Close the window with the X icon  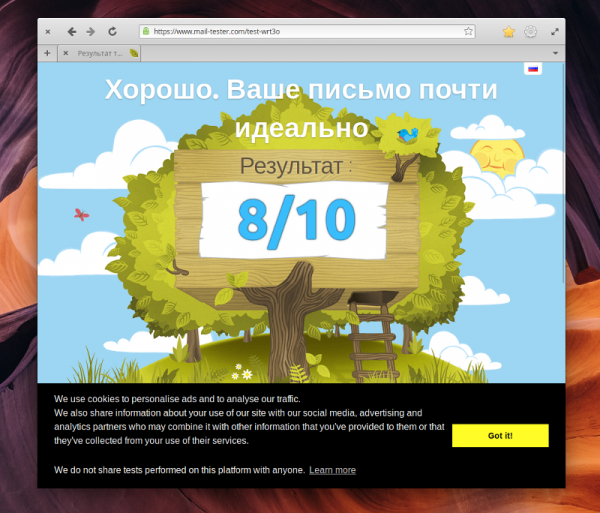(49, 32)
